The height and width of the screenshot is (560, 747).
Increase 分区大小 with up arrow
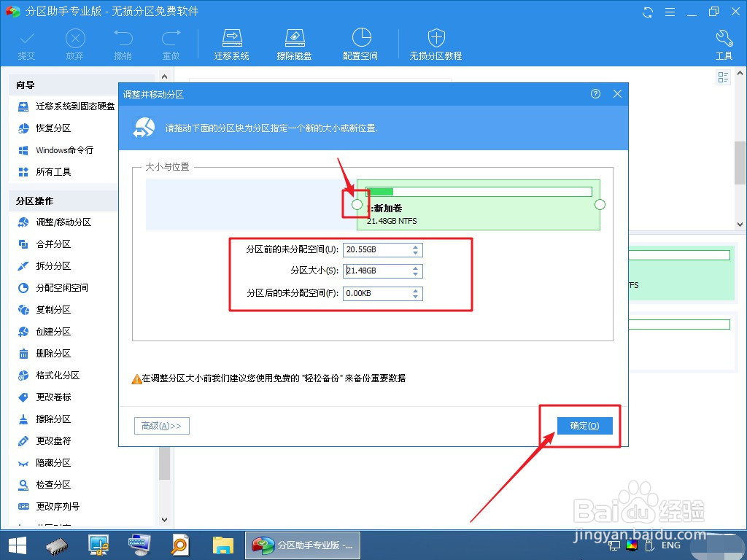pos(415,268)
